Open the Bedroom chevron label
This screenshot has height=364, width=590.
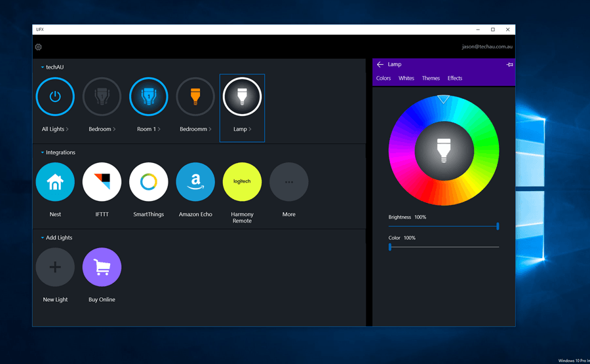102,129
